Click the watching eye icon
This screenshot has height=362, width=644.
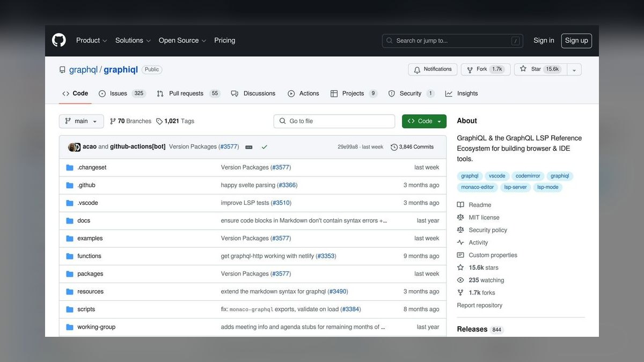[x=460, y=280]
